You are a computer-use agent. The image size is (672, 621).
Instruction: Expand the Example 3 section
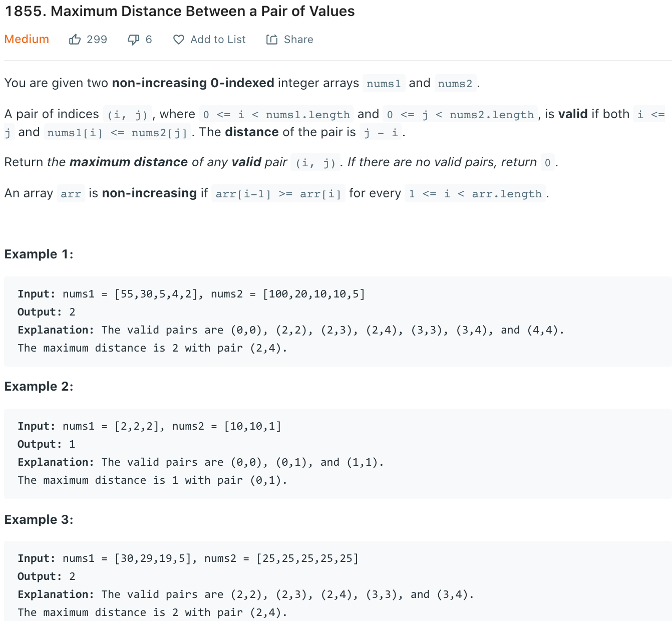(39, 519)
